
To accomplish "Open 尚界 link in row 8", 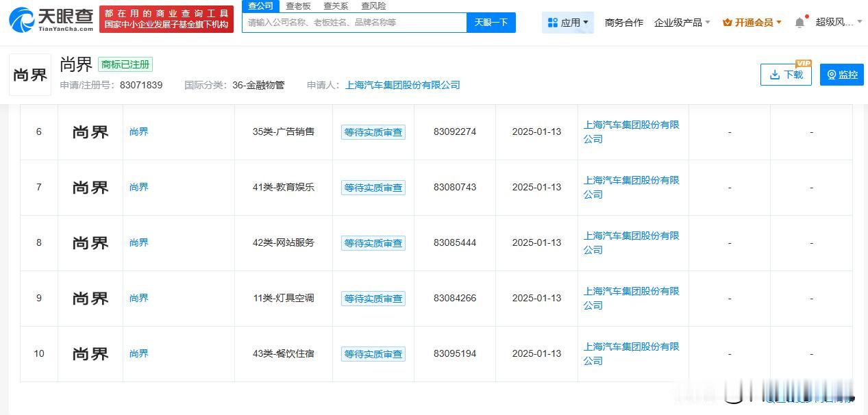I will pyautogui.click(x=139, y=242).
